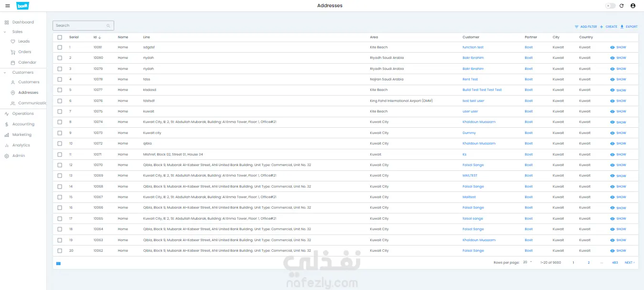Viewport: 644px width, 290px height.
Task: Click the Dashboard grid icon in the sidebar
Action: 7,22
